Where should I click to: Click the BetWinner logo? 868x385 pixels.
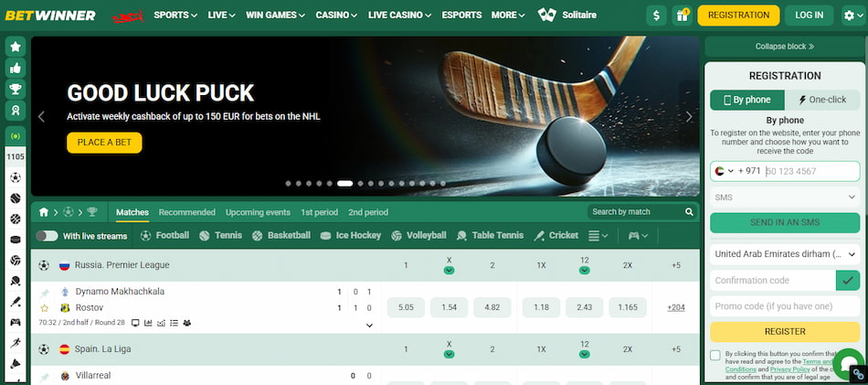click(50, 16)
